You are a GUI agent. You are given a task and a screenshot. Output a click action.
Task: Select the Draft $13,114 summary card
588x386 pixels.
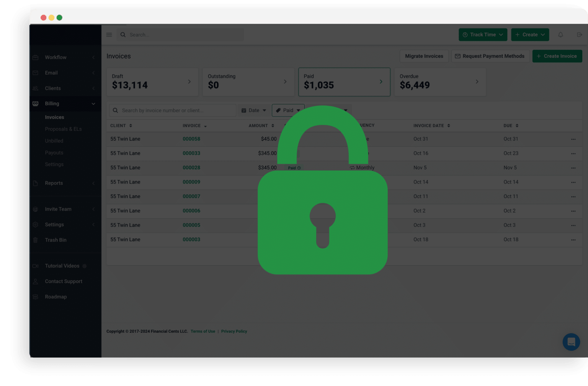click(x=152, y=82)
